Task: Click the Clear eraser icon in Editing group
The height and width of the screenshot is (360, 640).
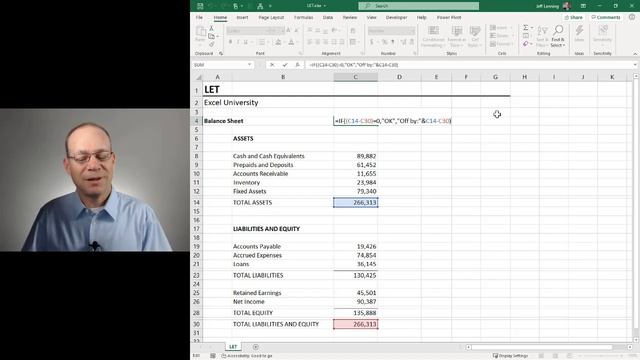Action: (526, 44)
